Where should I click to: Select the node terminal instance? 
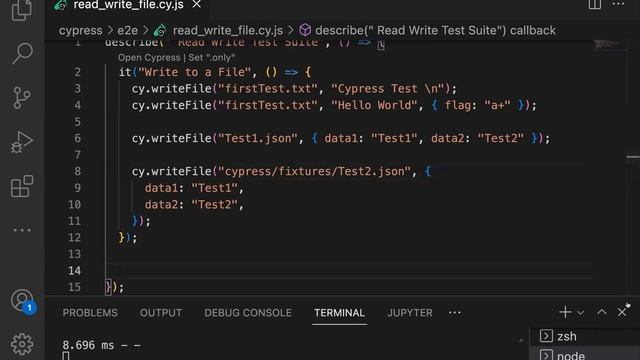(585, 354)
